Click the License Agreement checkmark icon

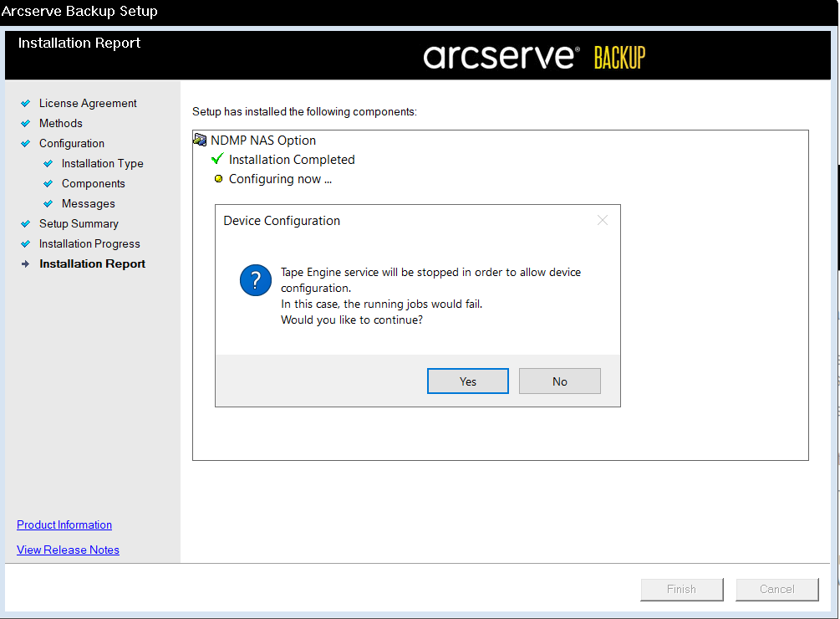[24, 103]
